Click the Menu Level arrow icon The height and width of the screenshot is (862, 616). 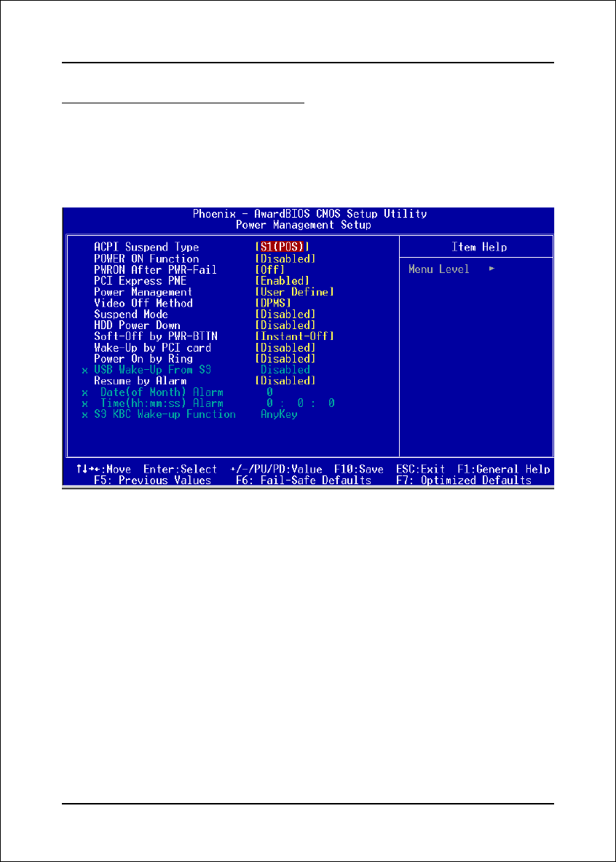tap(491, 269)
